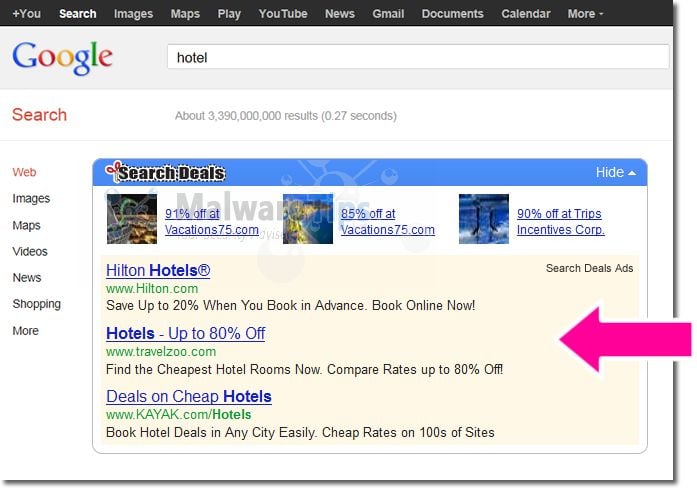Open Maps from the top bar

tap(185, 14)
